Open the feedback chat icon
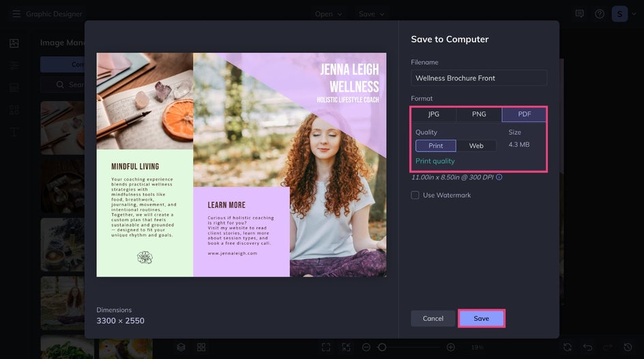644x359 pixels. coord(579,14)
